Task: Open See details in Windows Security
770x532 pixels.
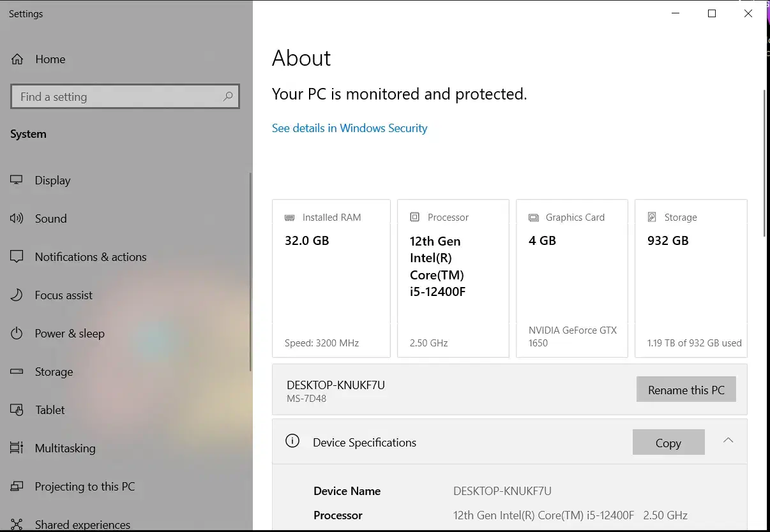Action: click(x=349, y=128)
